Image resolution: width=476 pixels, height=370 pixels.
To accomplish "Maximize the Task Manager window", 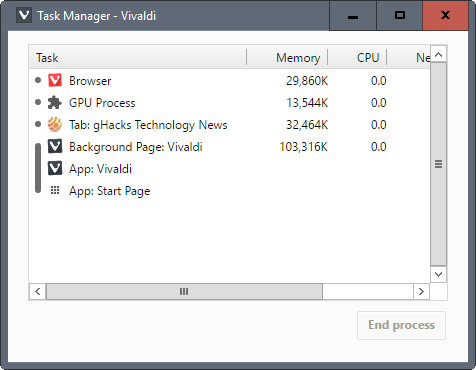I will [400, 15].
